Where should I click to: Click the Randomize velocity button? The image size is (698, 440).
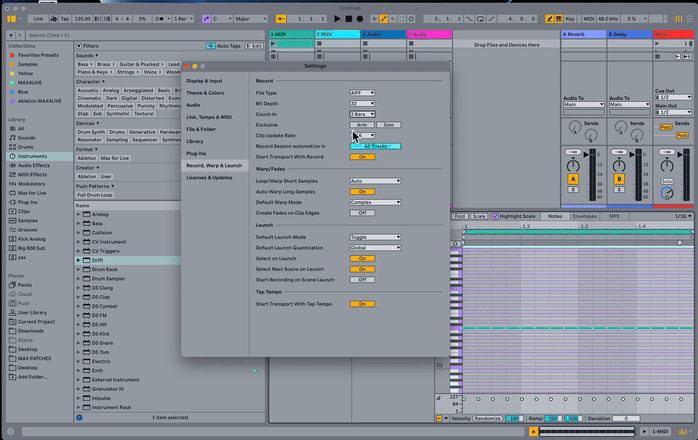pos(488,418)
